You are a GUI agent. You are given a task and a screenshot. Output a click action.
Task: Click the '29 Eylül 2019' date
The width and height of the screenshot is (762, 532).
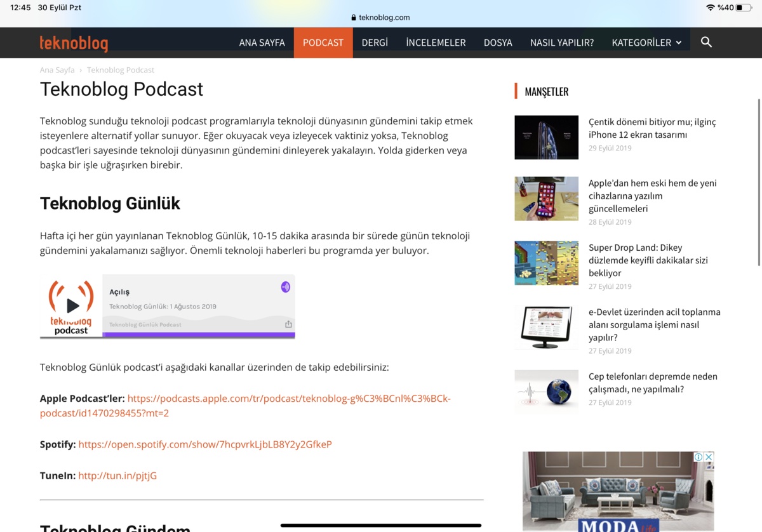[x=610, y=149]
